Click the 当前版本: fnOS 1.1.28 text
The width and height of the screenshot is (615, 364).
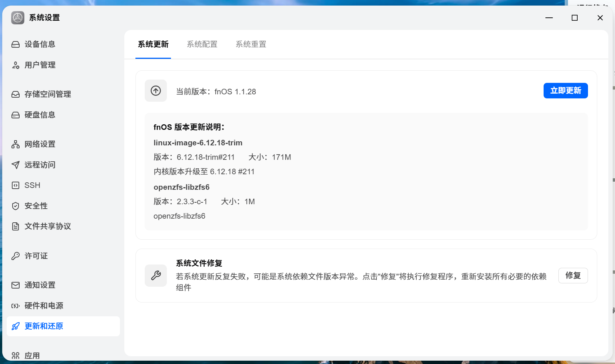coord(216,92)
